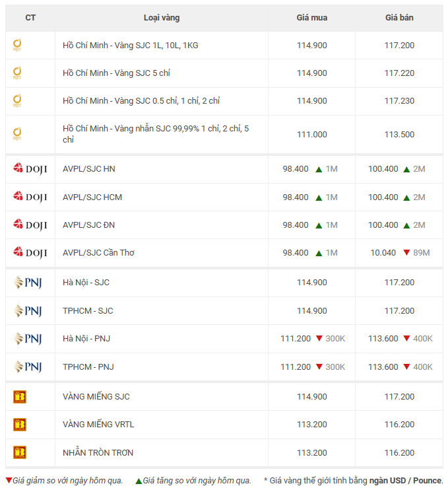Click SJC logo beside Vàng nhẫn SJC 99,99%

(x=17, y=134)
